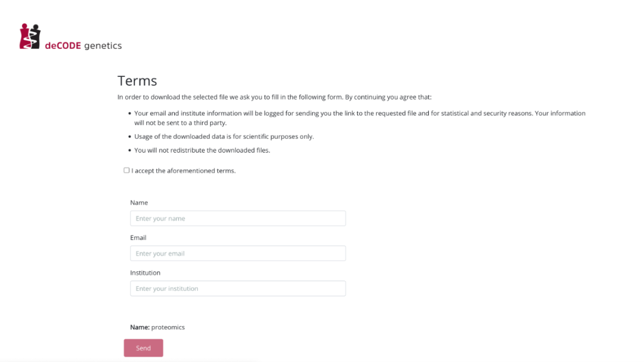
Task: Click the no-redistribution term
Action: tap(202, 150)
